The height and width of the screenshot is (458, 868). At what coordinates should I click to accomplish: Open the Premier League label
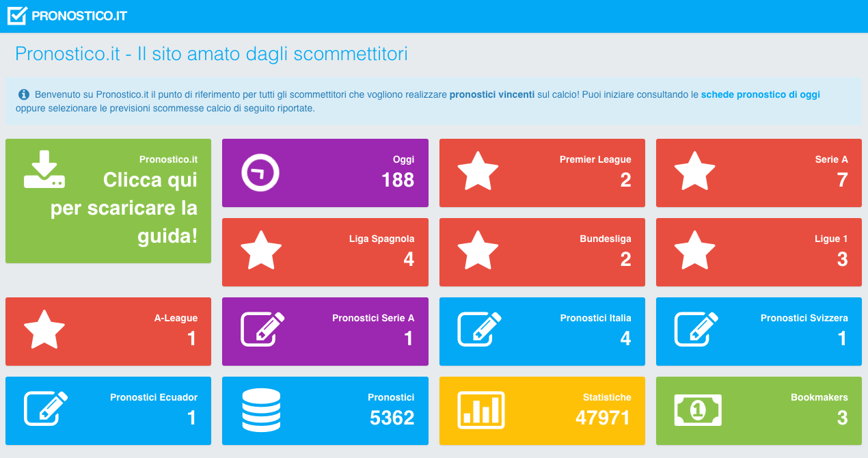tap(595, 159)
